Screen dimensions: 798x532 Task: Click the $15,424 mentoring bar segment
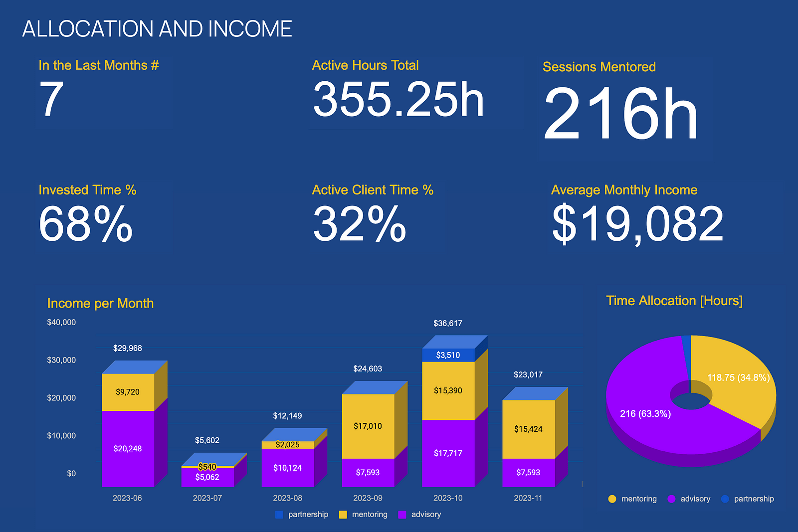pos(529,429)
